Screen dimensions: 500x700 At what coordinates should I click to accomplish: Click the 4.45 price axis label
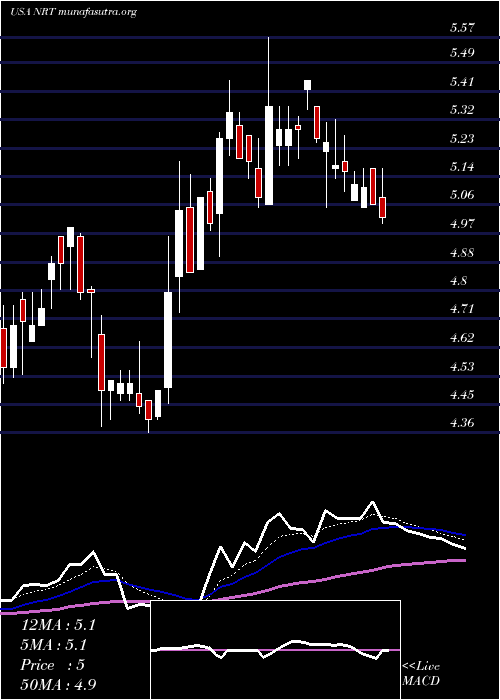pyautogui.click(x=462, y=395)
